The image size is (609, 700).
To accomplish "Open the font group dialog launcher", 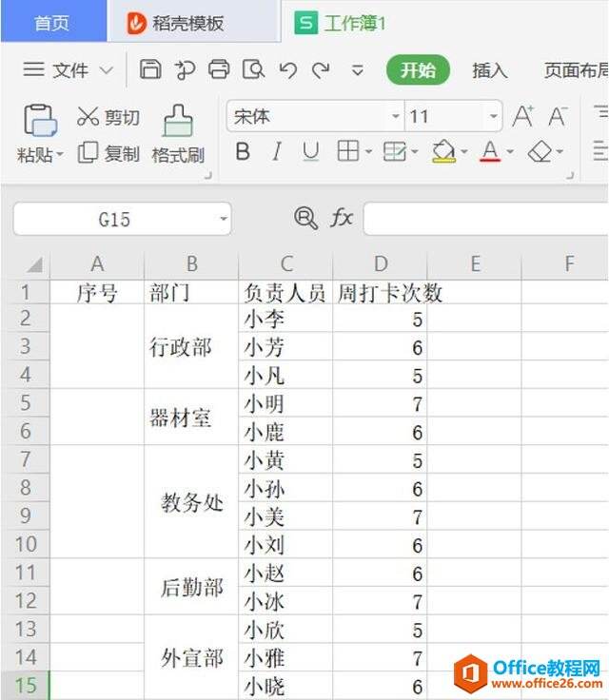I will pyautogui.click(x=570, y=175).
